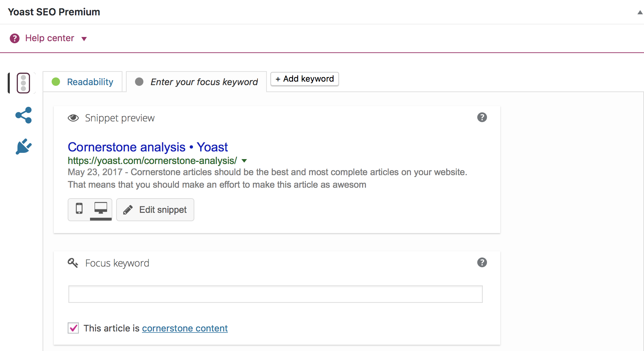Click the grey focus keyword score bullet

coord(139,82)
